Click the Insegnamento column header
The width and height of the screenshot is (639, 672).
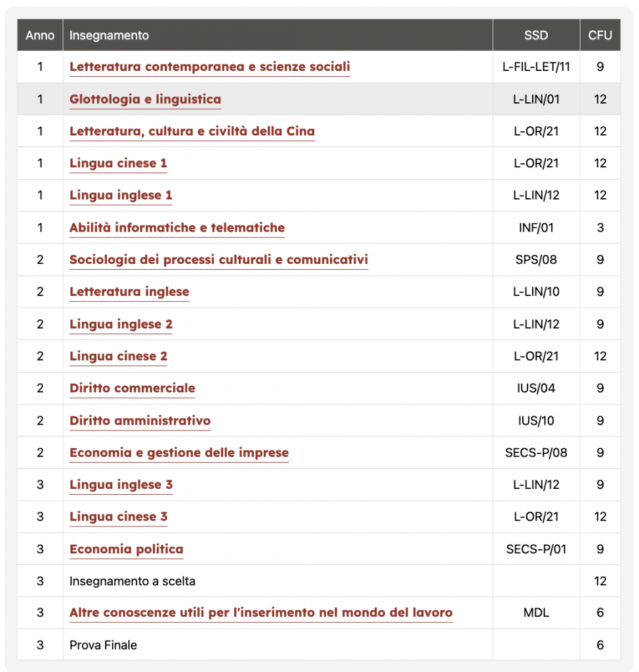(109, 35)
